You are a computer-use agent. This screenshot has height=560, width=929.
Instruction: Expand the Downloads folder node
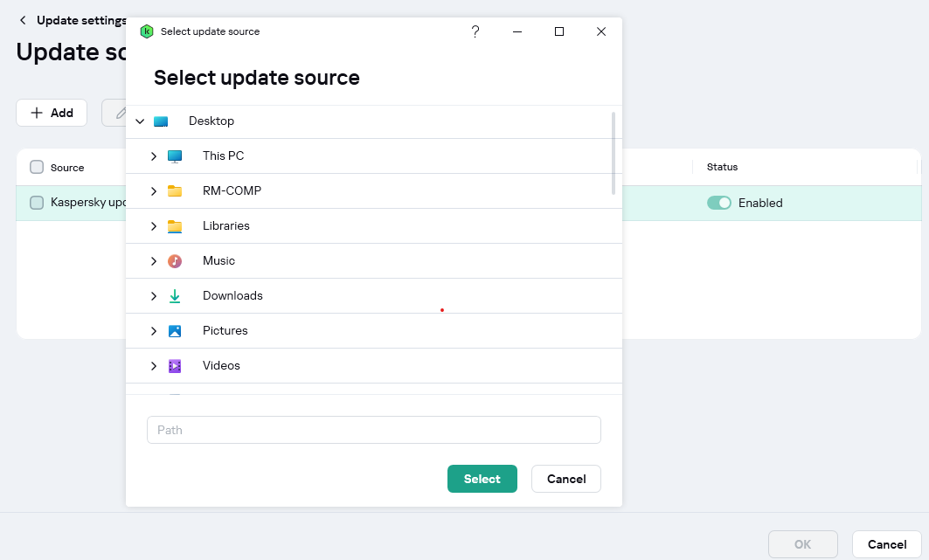coord(154,296)
